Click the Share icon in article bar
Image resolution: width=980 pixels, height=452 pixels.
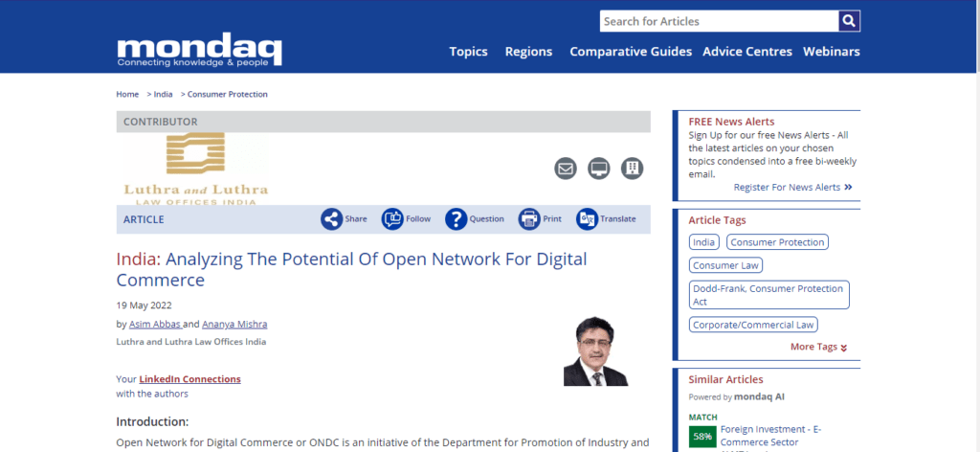tap(331, 219)
